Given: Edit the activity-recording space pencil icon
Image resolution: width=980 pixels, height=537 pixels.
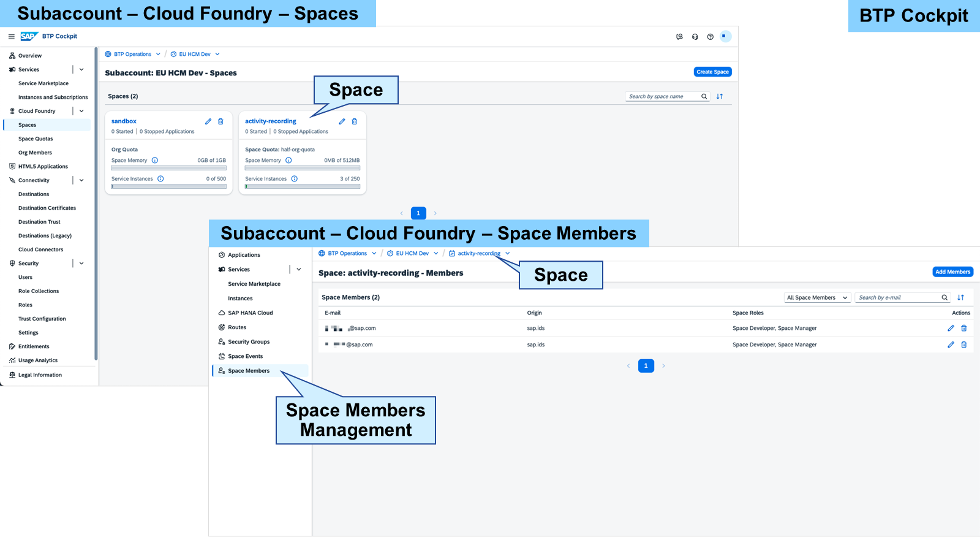Looking at the screenshot, I should (342, 121).
